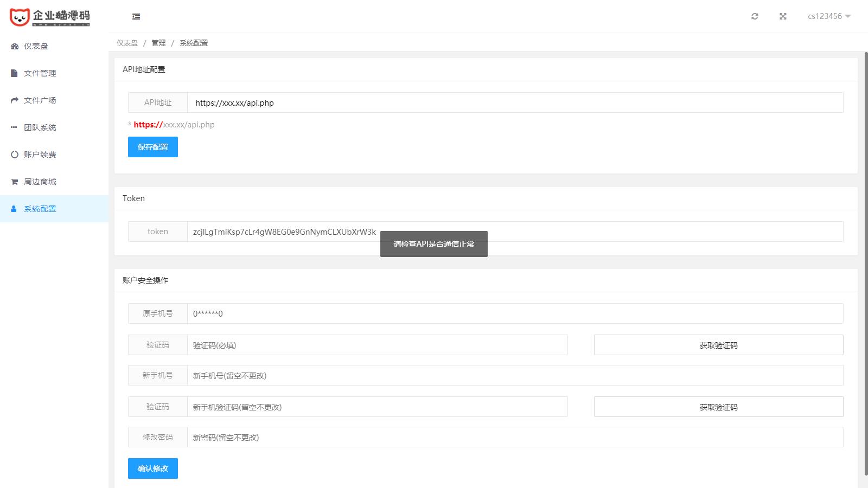Viewport: 868px width, 488px height.
Task: Toggle fullscreen with the expand icon
Action: (x=783, y=16)
